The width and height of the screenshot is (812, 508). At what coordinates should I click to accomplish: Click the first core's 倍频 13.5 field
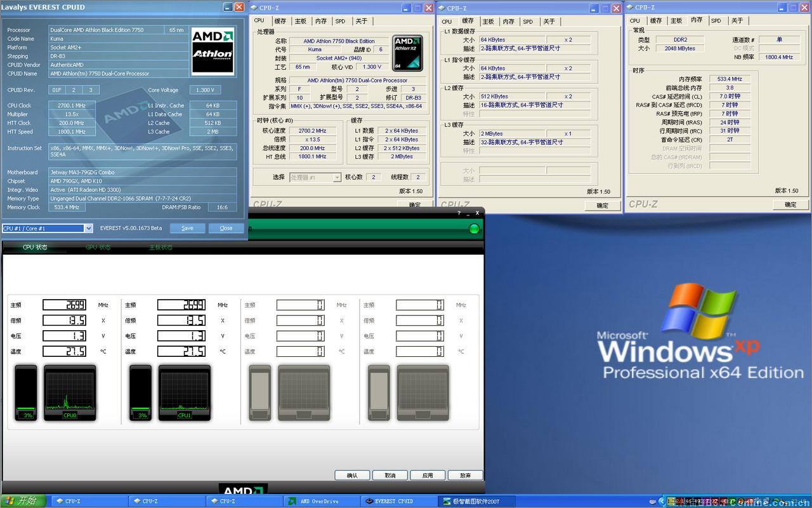[65, 321]
